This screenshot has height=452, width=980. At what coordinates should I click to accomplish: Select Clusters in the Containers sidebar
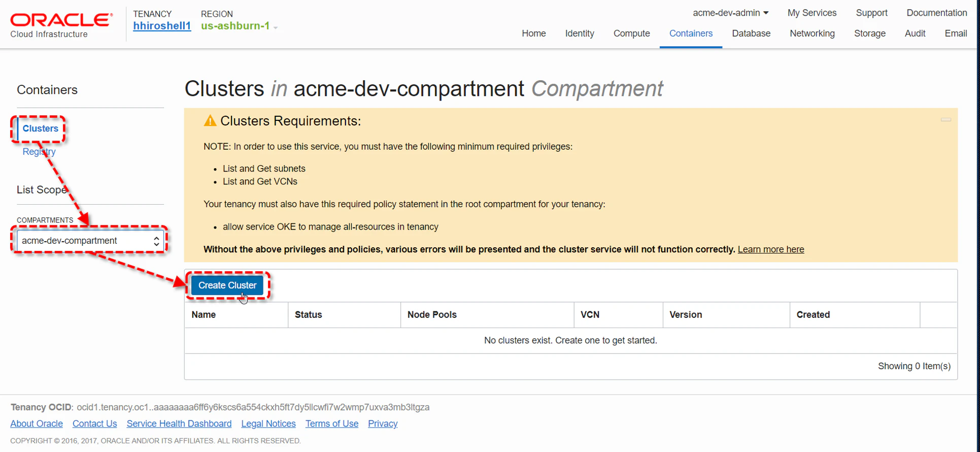40,128
